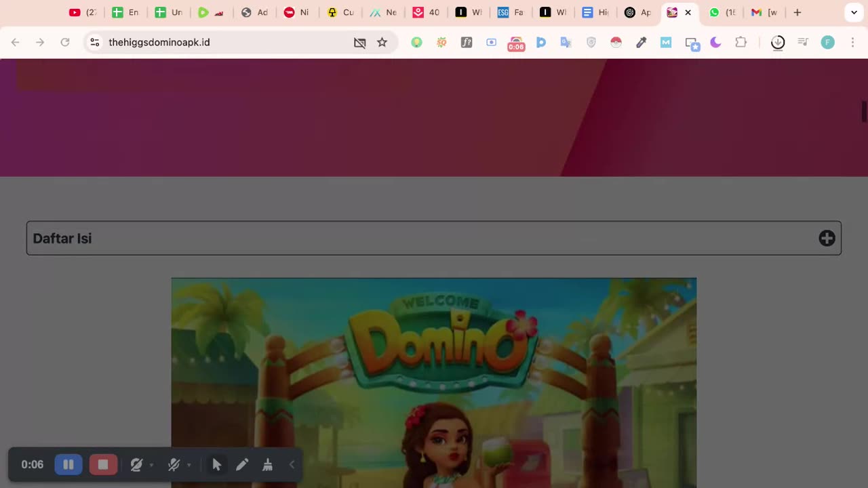The image size is (868, 488).
Task: Switch to the tab labeled En
Action: click(x=125, y=12)
